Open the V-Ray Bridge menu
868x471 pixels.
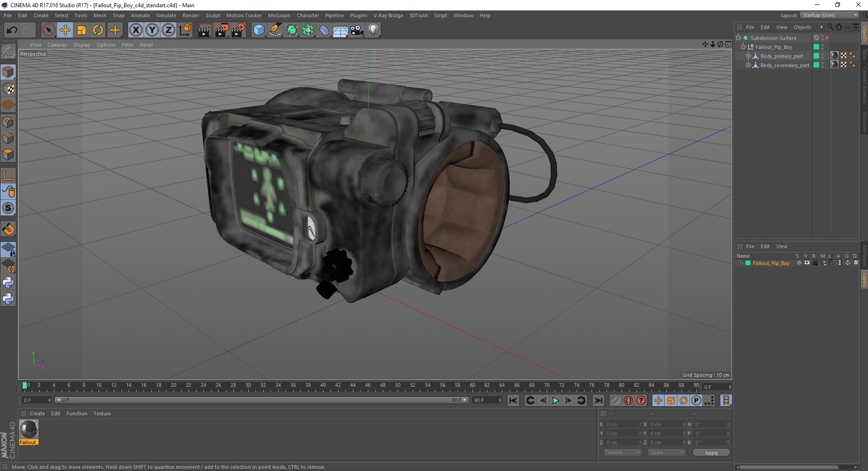388,15
